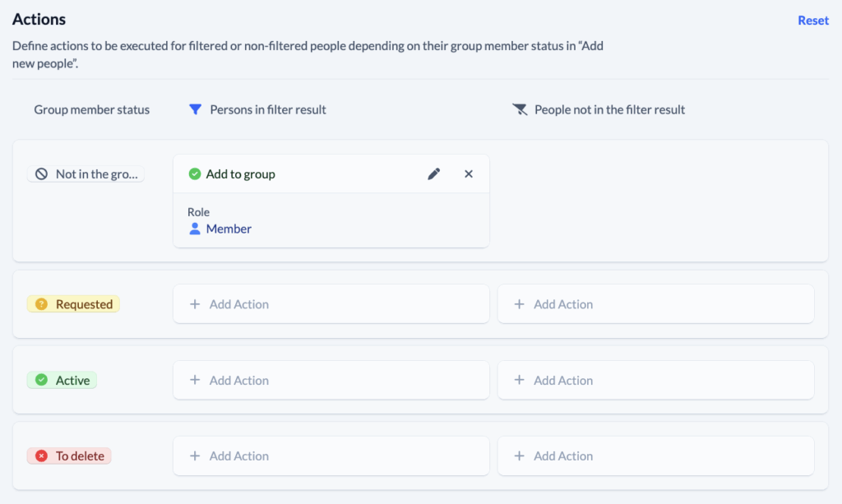Add an action for Active people in filter result
842x504 pixels.
(x=331, y=380)
